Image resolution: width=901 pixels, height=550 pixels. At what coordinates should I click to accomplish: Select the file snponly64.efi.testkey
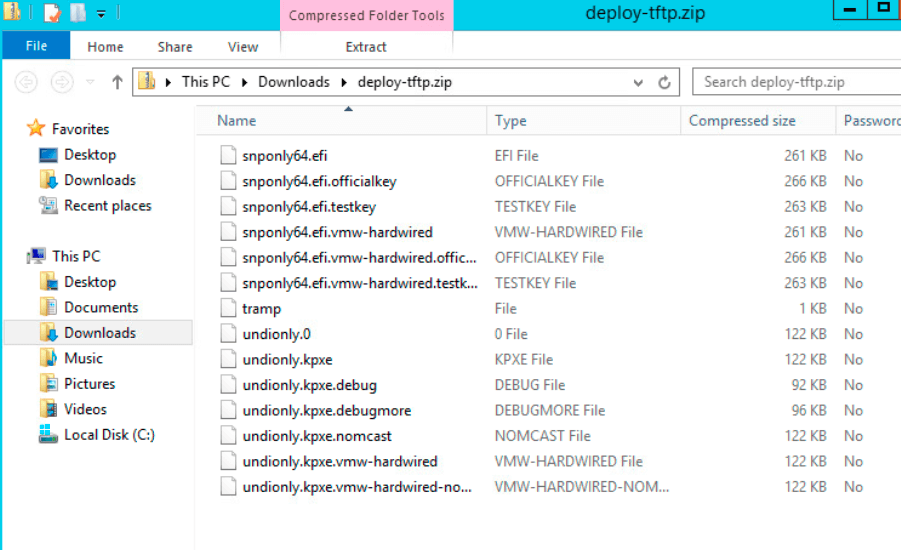tap(309, 207)
